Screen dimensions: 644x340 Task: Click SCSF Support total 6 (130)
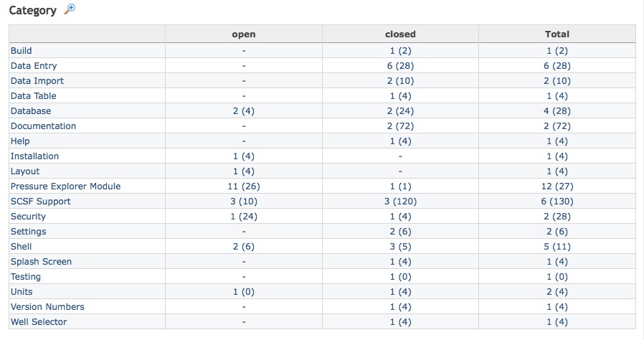[x=557, y=202]
